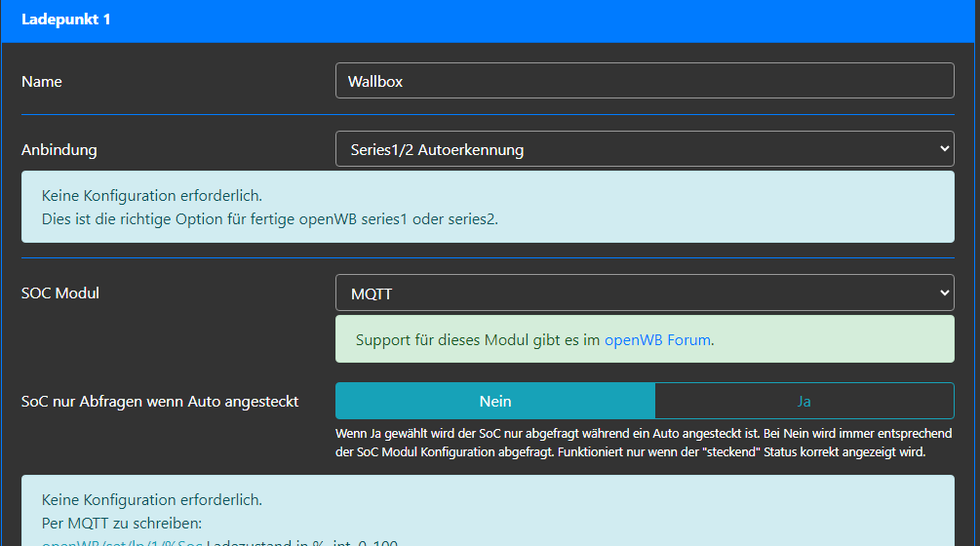Click the Anbindung label text
980x546 pixels.
pos(59,150)
